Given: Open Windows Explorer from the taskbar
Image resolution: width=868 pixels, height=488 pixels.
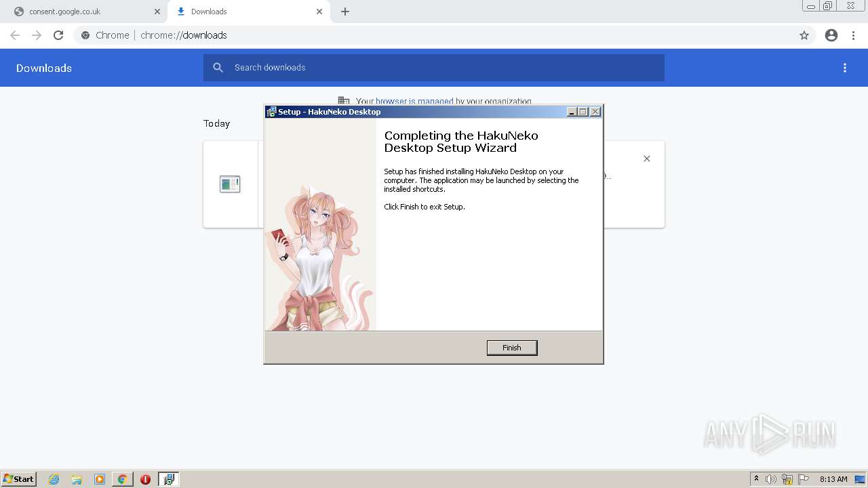Looking at the screenshot, I should pyautogui.click(x=77, y=479).
